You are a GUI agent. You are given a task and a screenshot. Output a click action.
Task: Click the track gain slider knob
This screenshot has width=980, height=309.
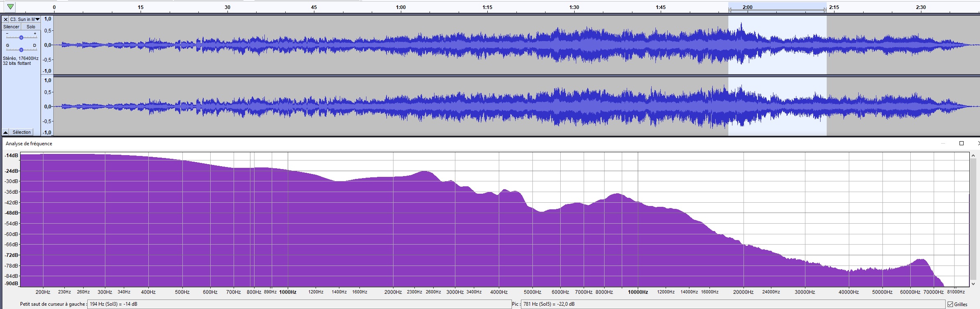(21, 37)
